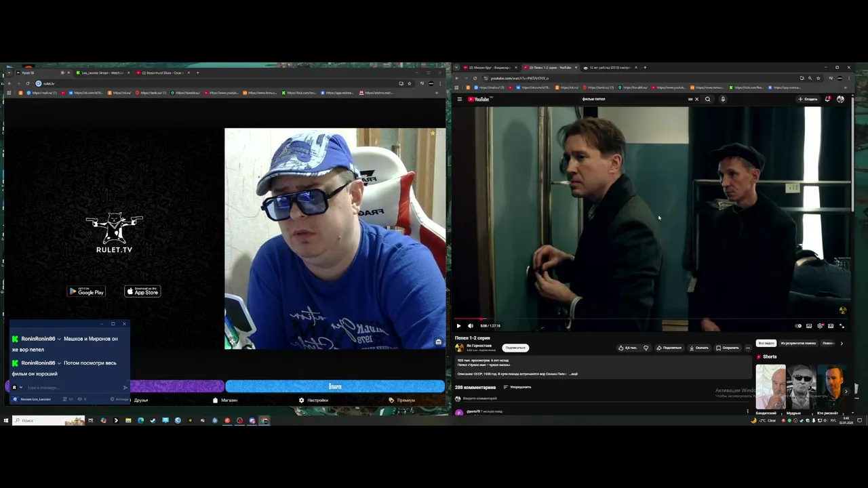Viewport: 868px width, 488px height.
Task: Dislike the Пепел video
Action: point(646,348)
